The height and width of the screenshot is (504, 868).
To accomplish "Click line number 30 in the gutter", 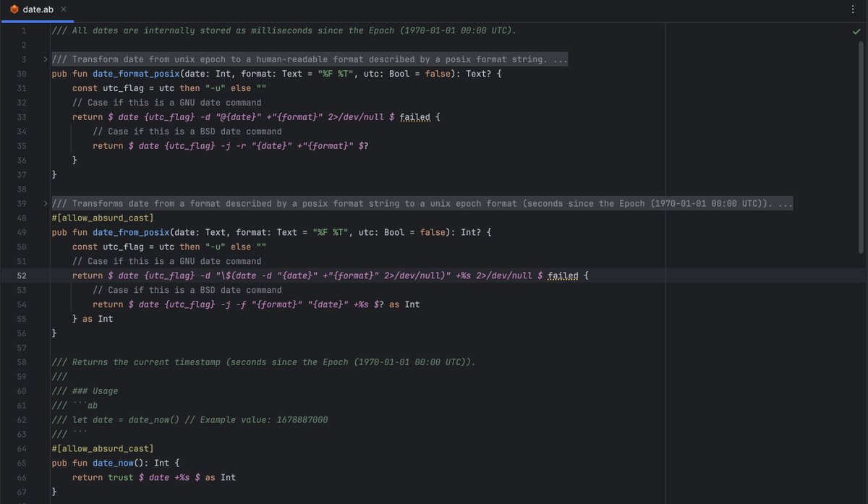I will click(x=21, y=74).
